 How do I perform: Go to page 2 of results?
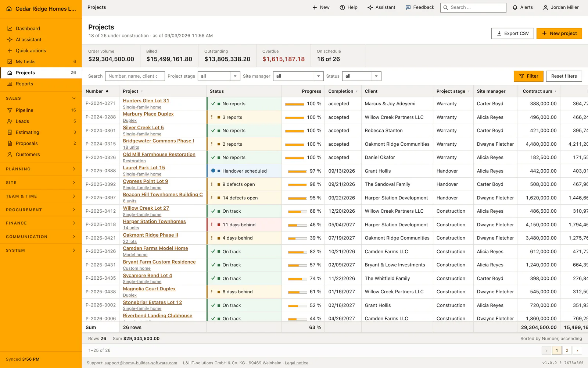click(567, 350)
